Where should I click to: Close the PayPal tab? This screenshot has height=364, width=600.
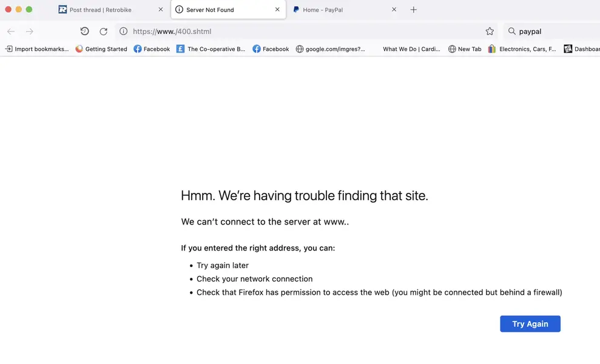[394, 10]
